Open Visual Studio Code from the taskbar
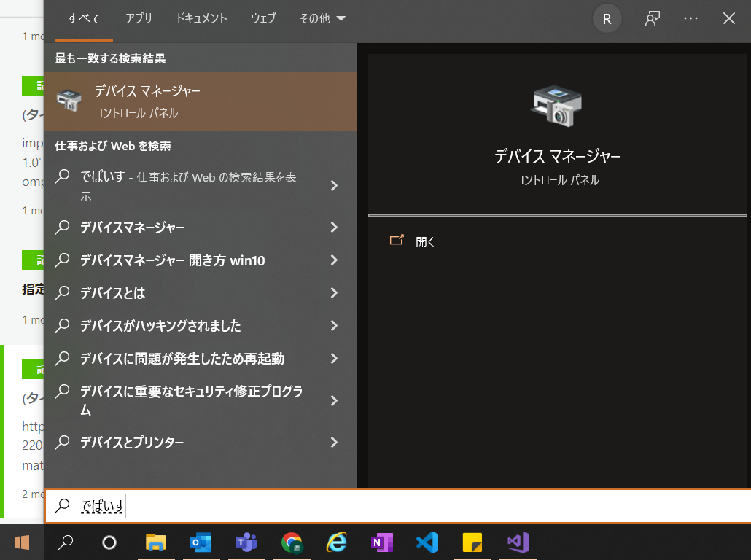Image resolution: width=751 pixels, height=560 pixels. pyautogui.click(x=427, y=543)
